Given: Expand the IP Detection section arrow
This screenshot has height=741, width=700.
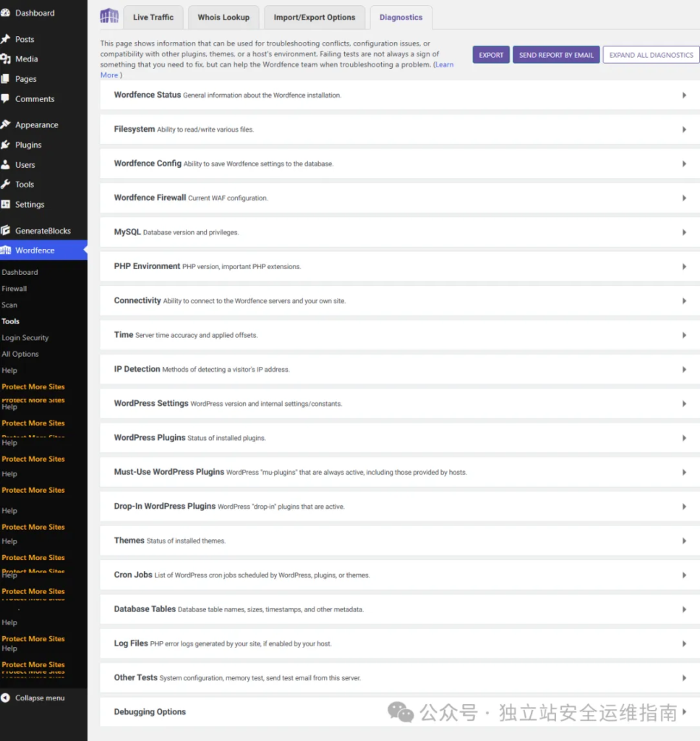Looking at the screenshot, I should click(684, 369).
